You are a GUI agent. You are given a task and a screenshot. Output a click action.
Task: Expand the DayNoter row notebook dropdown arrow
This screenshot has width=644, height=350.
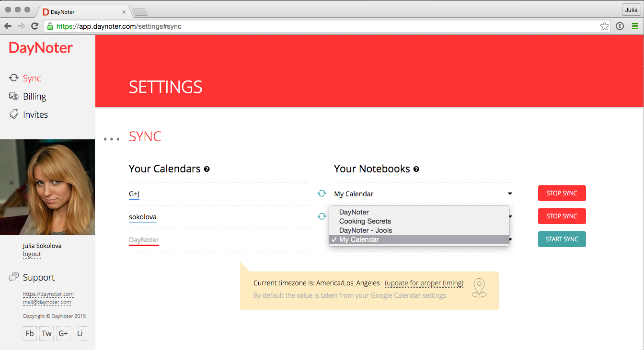(510, 239)
